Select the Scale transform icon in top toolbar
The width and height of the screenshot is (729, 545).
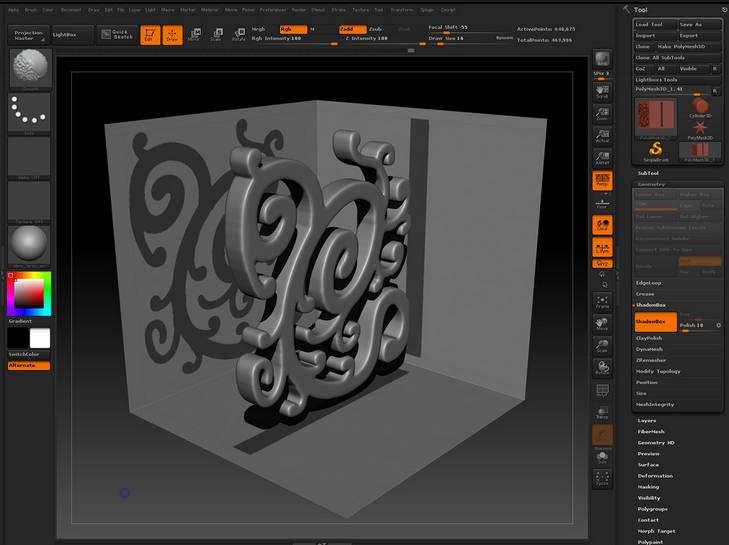coord(216,34)
